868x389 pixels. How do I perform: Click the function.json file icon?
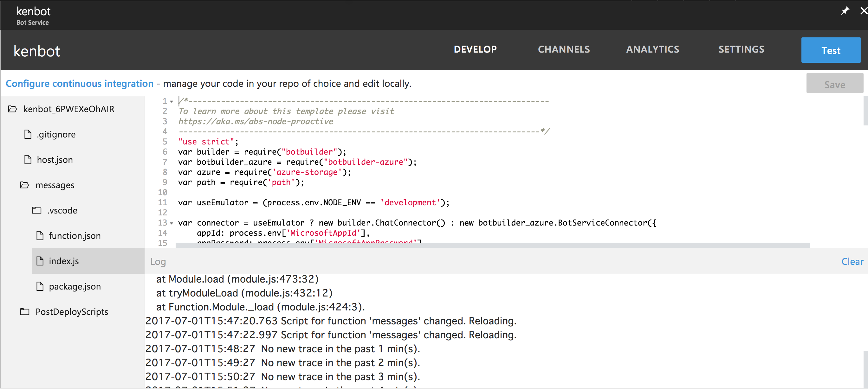click(x=40, y=235)
